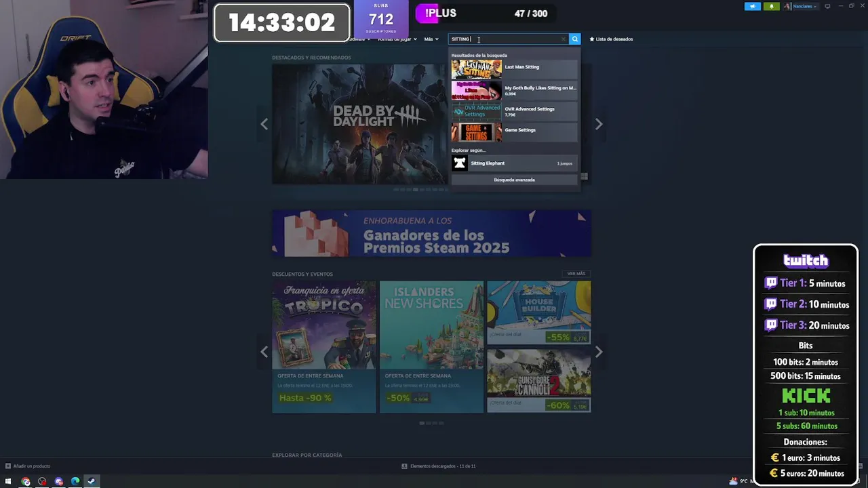Viewport: 868px width, 488px height.
Task: Click the Hasta -90 % discount label
Action: (x=305, y=398)
